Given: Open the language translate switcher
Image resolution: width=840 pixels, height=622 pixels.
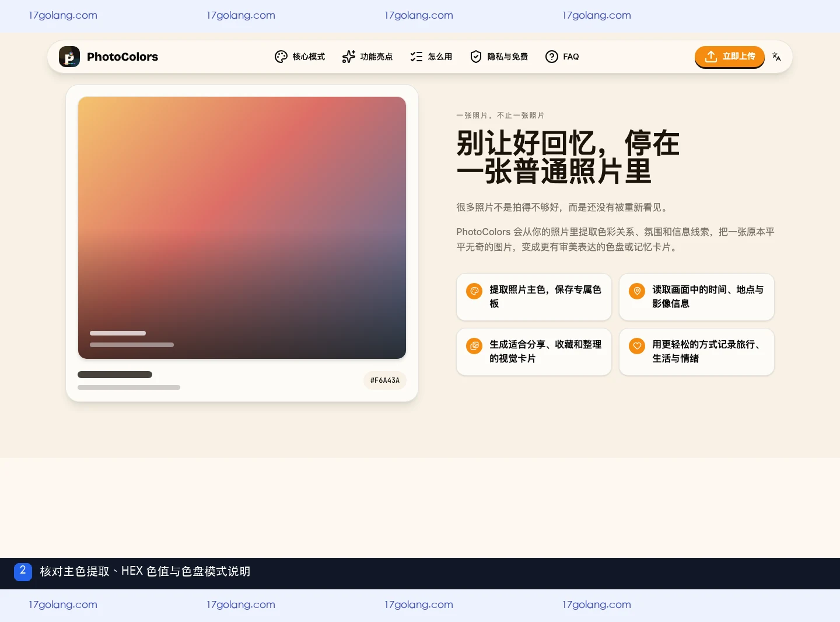Looking at the screenshot, I should pyautogui.click(x=776, y=57).
